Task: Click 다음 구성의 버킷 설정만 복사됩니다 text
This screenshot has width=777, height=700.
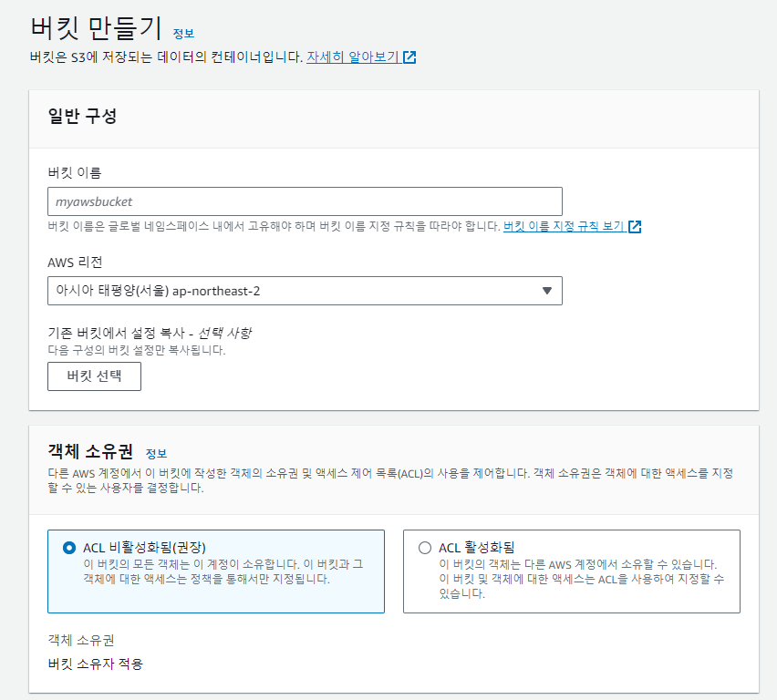Action: coord(136,350)
